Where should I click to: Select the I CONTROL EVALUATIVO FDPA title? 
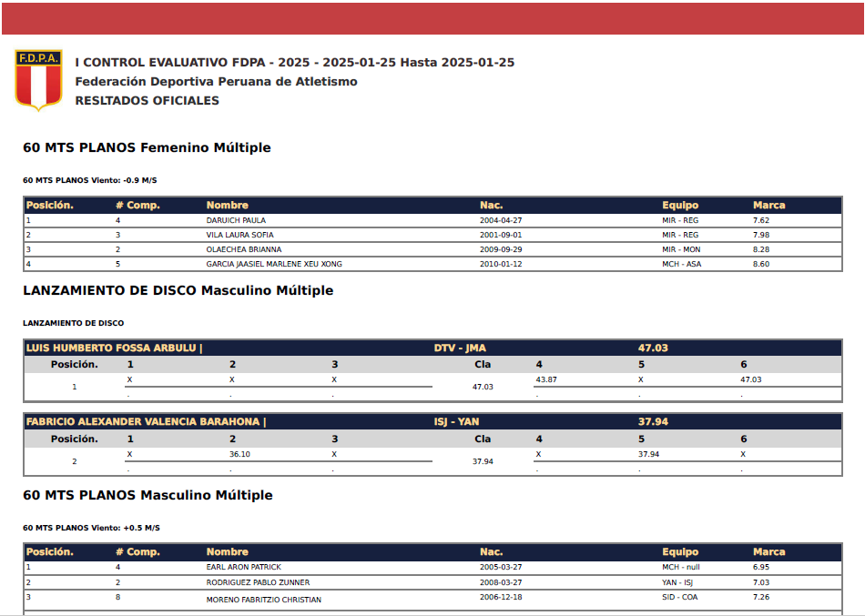294,63
